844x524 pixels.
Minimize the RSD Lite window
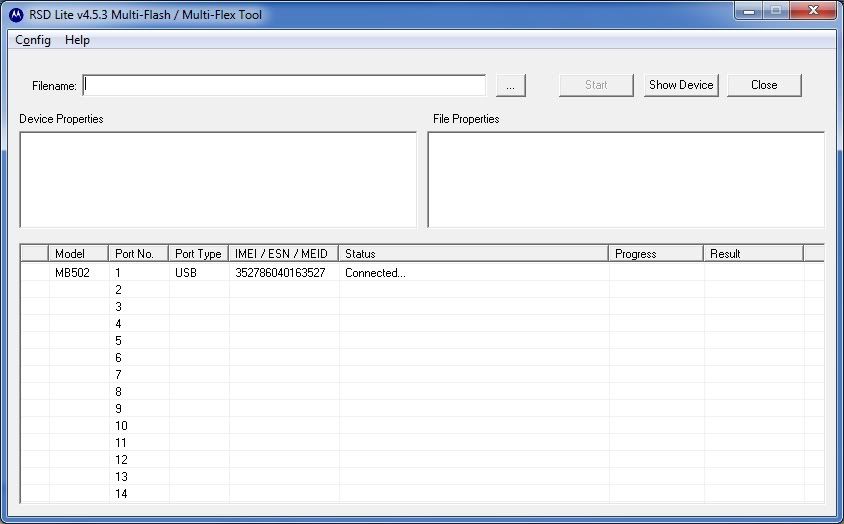tap(748, 11)
